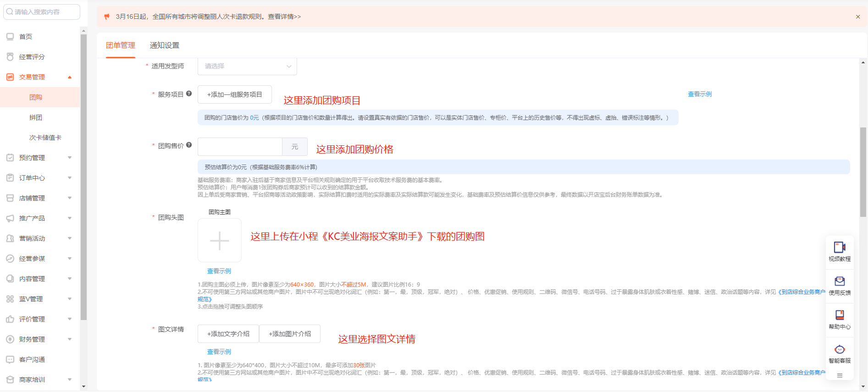Viewport: 868px width, 392px height.
Task: Click the 交易管理 sidebar icon
Action: click(10, 77)
